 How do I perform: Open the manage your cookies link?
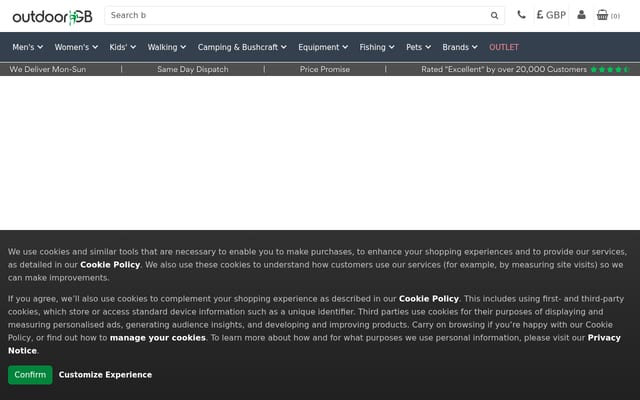(x=158, y=338)
